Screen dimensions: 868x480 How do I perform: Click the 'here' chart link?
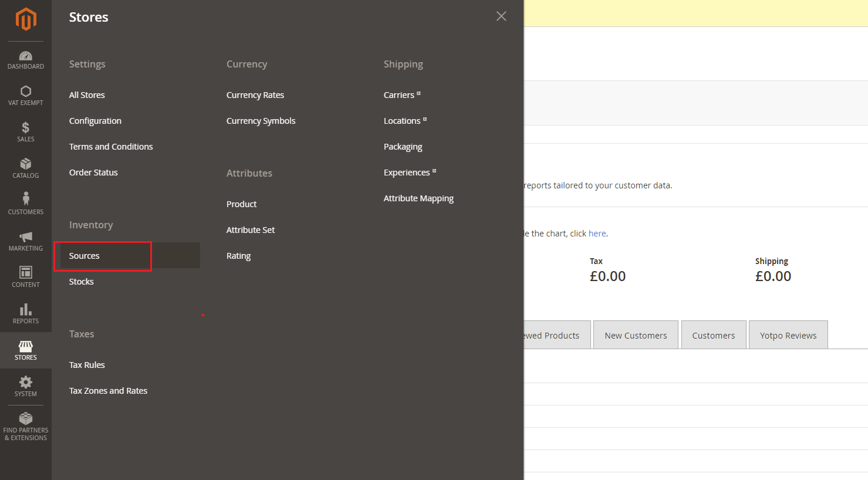click(x=597, y=234)
